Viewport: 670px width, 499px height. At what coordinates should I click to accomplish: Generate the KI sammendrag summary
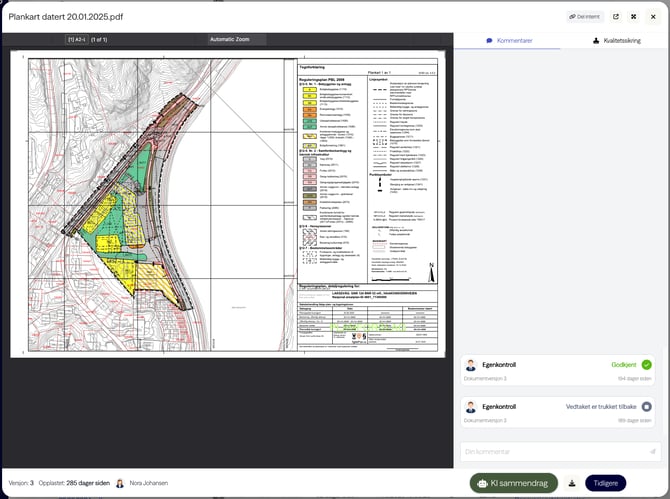(513, 483)
